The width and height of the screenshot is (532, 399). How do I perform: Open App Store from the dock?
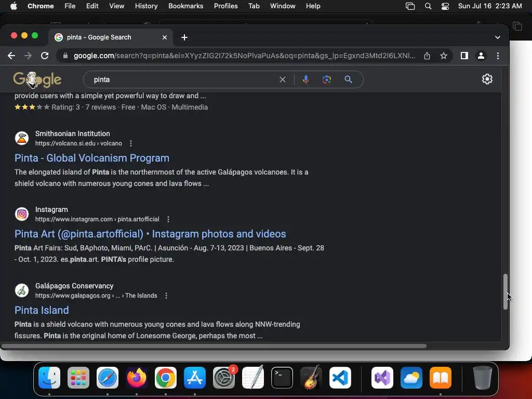(195, 378)
